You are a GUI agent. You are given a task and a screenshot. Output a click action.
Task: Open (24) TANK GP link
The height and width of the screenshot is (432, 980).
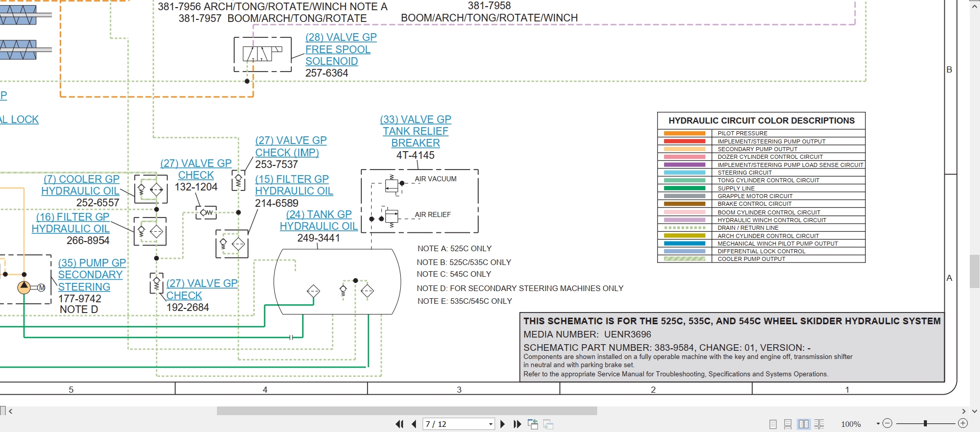point(319,214)
